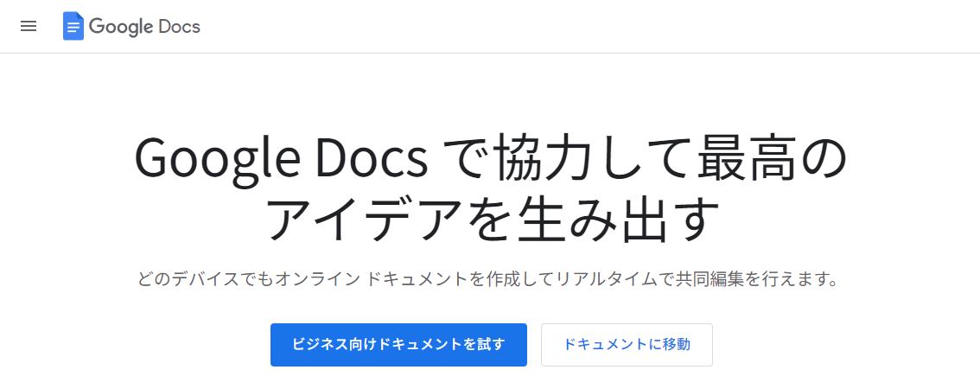
Task: Click the headline line Google Docs で協力して最高の
Action: click(x=491, y=160)
